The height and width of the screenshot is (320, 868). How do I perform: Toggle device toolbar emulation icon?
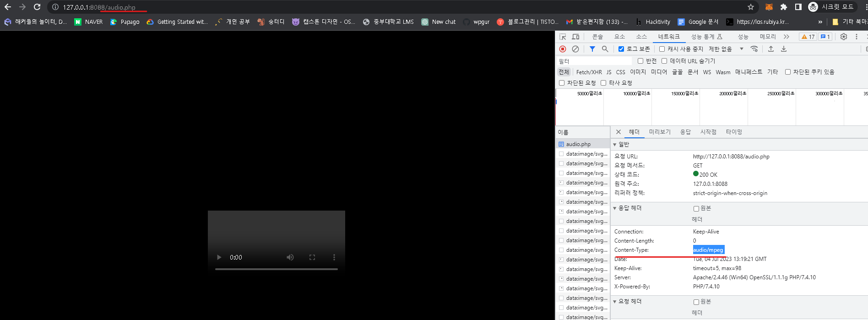[575, 37]
